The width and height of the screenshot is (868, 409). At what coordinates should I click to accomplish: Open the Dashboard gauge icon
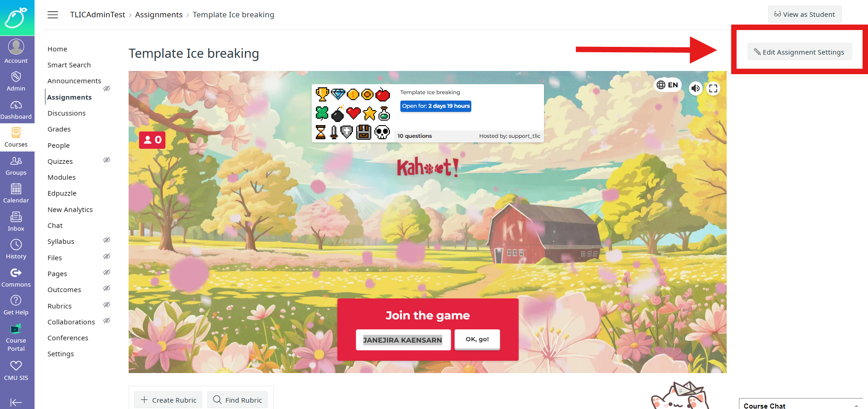[x=16, y=105]
